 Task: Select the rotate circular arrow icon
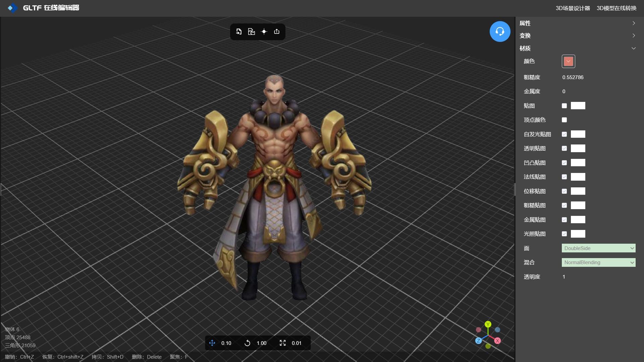(247, 343)
